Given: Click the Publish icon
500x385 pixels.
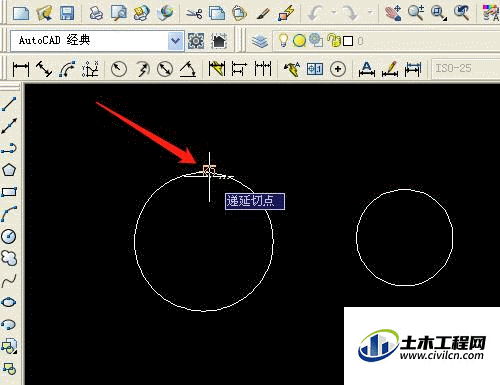Looking at the screenshot, I should coord(142,13).
